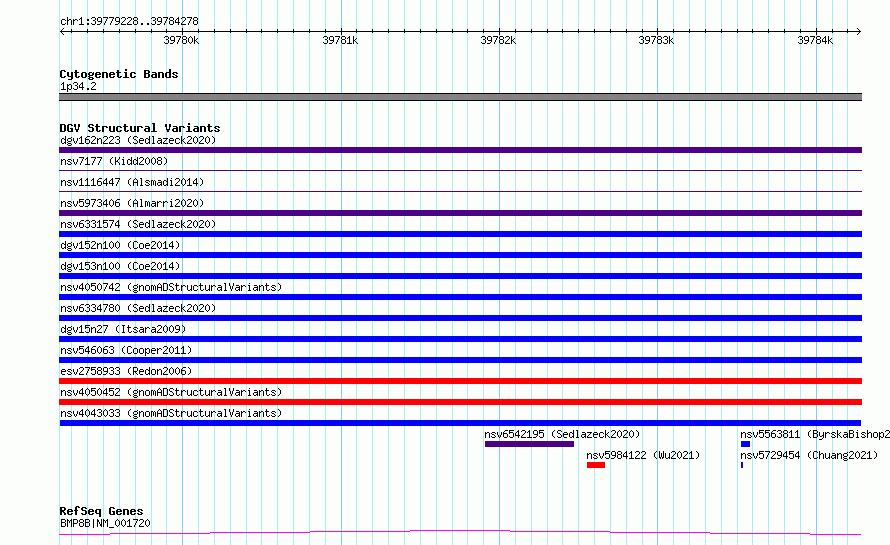Click the blue dgv152n100 variant bar
The width and height of the screenshot is (890, 545).
[460, 255]
